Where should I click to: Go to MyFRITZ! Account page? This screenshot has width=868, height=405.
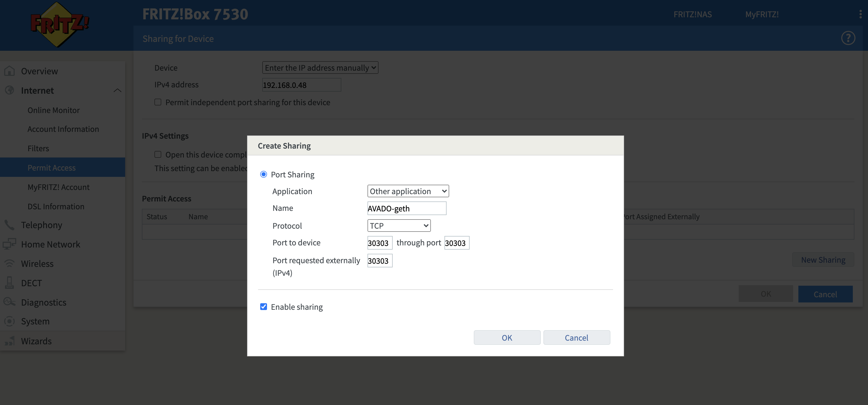click(x=58, y=187)
